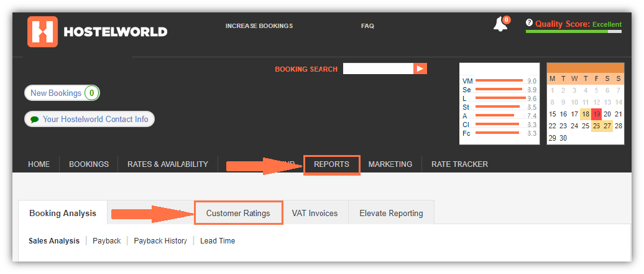Switch to Customer Ratings tab
This screenshot has width=644, height=274.
click(x=238, y=213)
